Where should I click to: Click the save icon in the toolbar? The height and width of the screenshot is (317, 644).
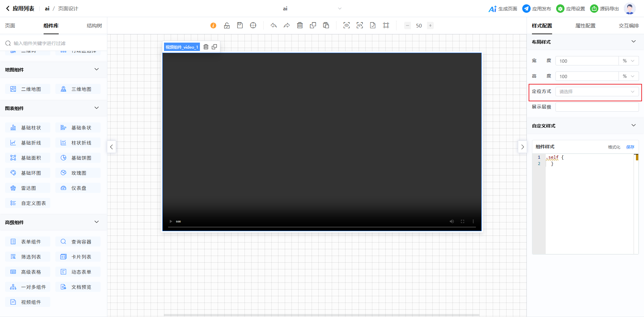[x=240, y=25]
